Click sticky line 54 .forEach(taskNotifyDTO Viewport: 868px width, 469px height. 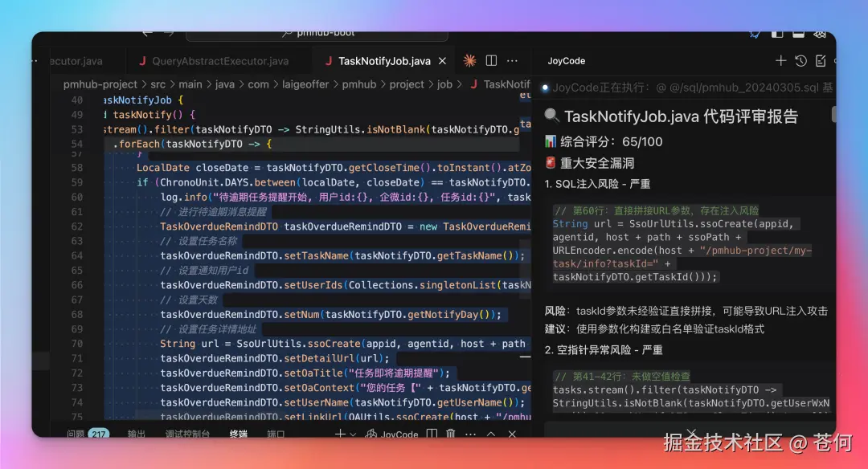pyautogui.click(x=193, y=145)
